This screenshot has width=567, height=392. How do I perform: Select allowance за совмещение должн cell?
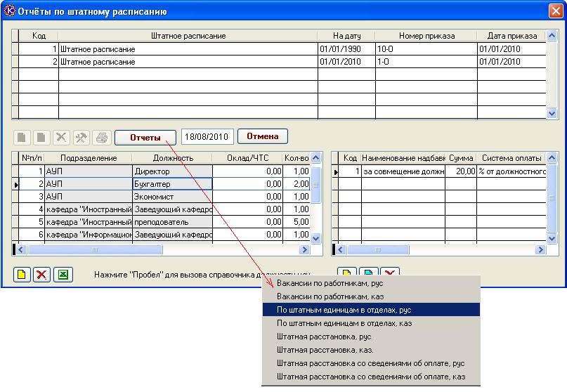point(403,171)
